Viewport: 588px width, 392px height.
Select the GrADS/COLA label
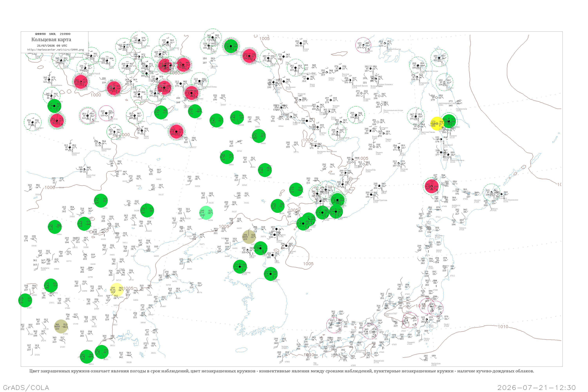click(26, 388)
